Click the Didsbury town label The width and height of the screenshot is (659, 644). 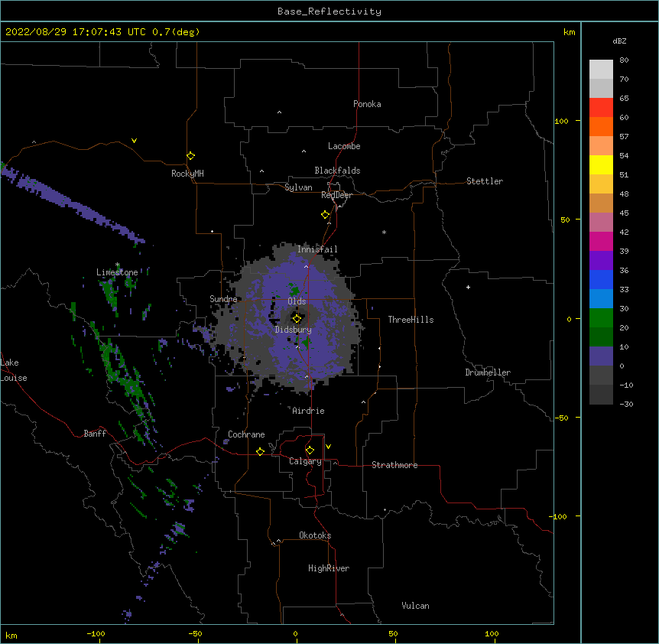tap(294, 330)
